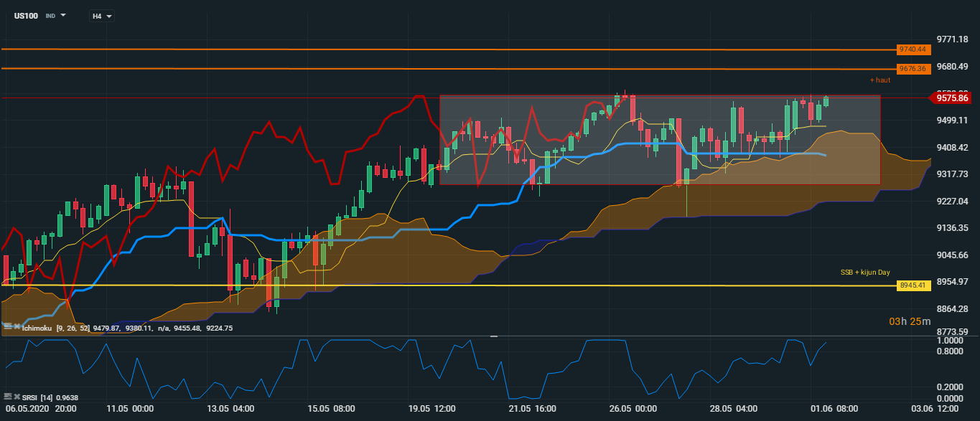Click the '26.05 00:00' time axis label
The image size is (980, 421).
[x=633, y=409]
